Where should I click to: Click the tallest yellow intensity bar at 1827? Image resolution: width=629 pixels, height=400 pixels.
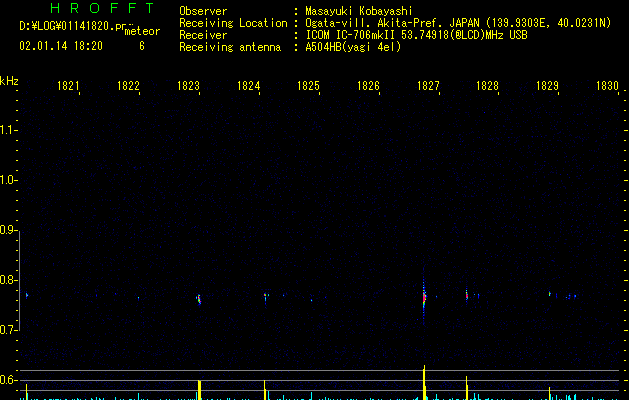coord(424,382)
